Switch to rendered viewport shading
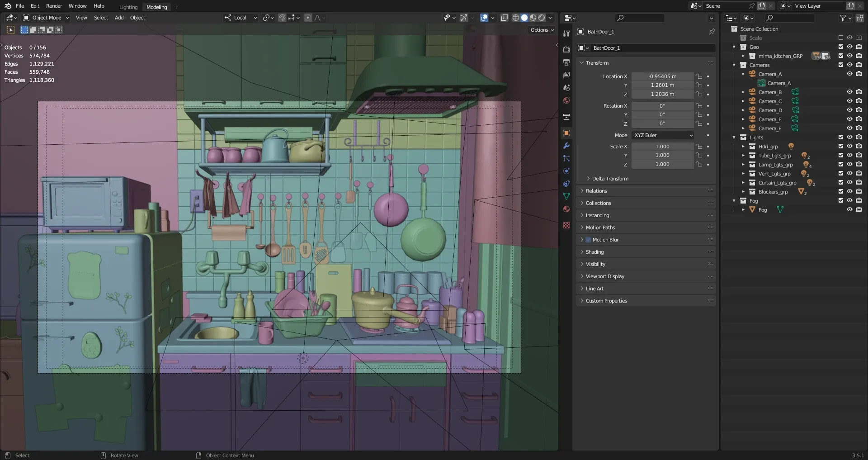Image resolution: width=868 pixels, height=460 pixels. click(x=542, y=18)
